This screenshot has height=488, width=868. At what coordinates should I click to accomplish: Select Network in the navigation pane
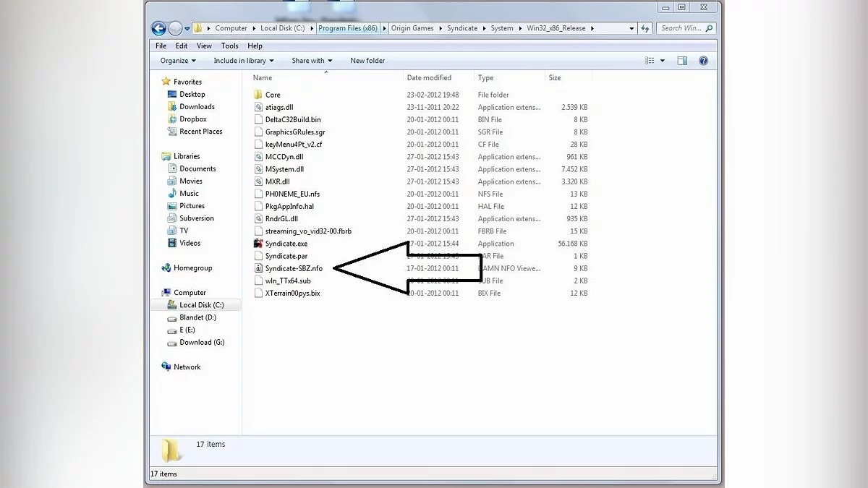[187, 367]
